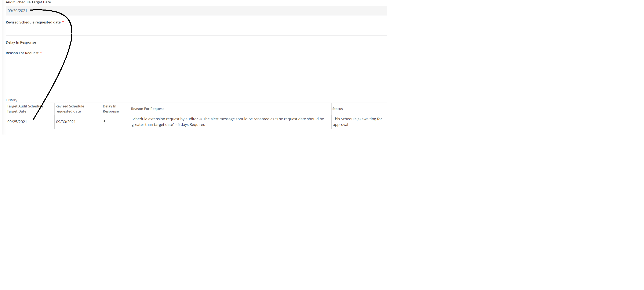Click the Audit Schedule Target Date field
This screenshot has width=644, height=290.
(196, 11)
